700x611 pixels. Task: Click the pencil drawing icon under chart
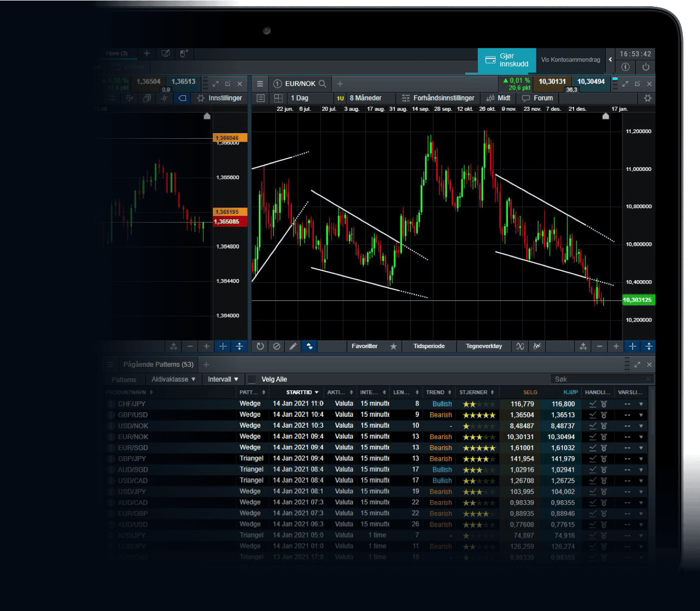point(293,346)
